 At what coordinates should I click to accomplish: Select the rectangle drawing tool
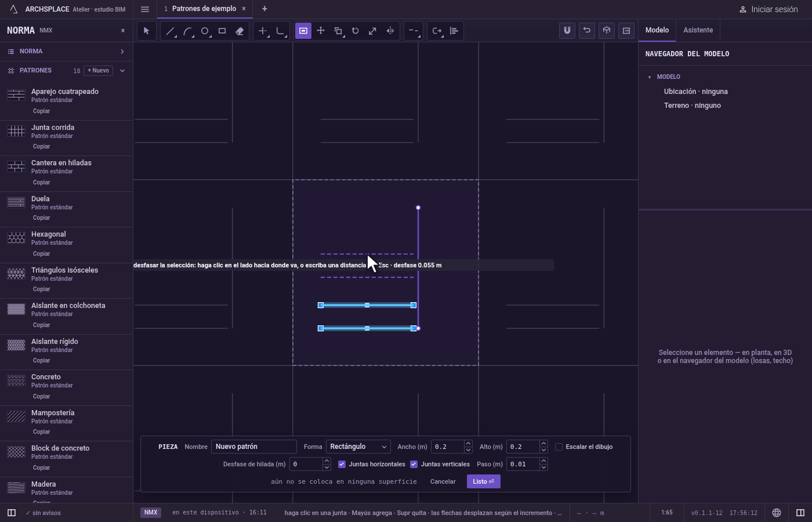pyautogui.click(x=222, y=31)
